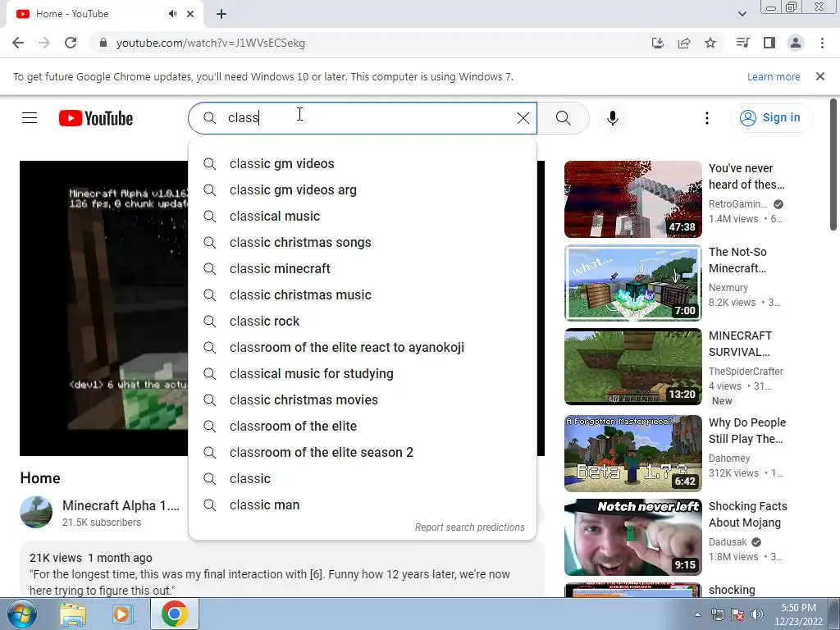Open the Minecraft Alpha channel avatar

(36, 512)
